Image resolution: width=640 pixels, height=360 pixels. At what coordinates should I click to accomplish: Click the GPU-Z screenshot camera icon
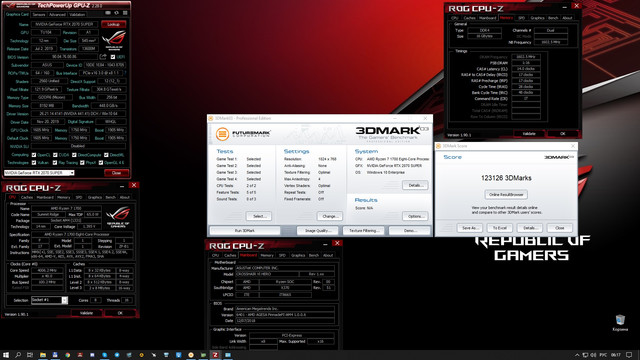coord(108,13)
